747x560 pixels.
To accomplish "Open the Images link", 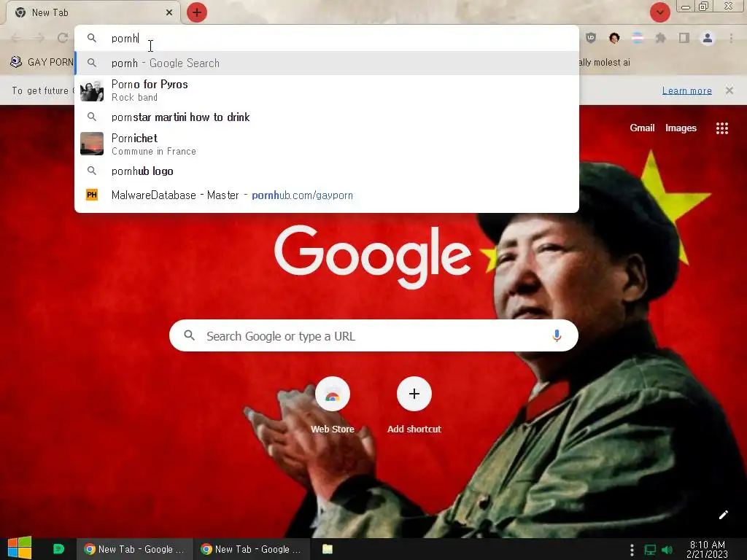I will [x=681, y=128].
